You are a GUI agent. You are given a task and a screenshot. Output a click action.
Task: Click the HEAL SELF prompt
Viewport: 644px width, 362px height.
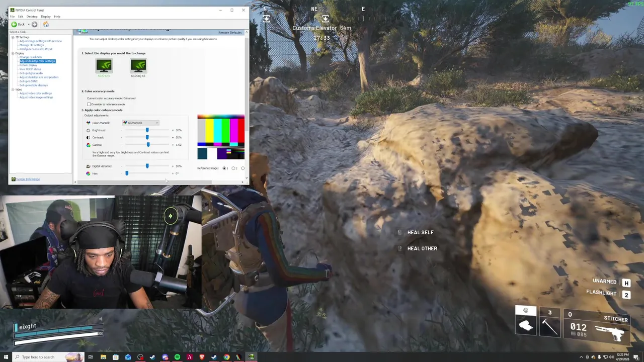(x=420, y=232)
